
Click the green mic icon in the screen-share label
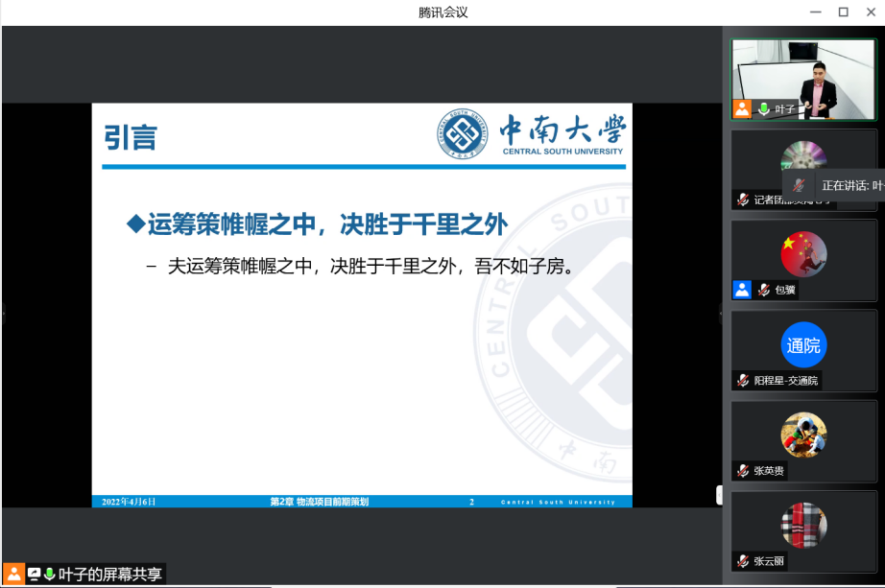click(x=49, y=575)
